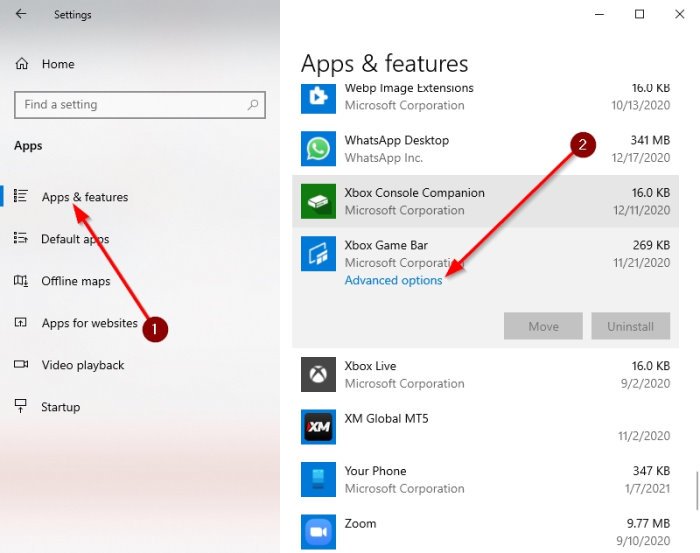The width and height of the screenshot is (700, 553).
Task: Click the 347 KB size value
Action: [651, 471]
